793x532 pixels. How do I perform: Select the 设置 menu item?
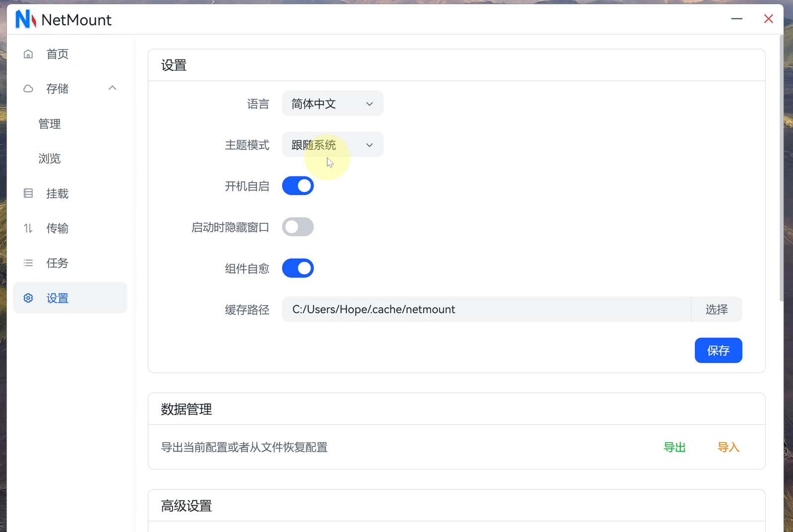[70, 298]
